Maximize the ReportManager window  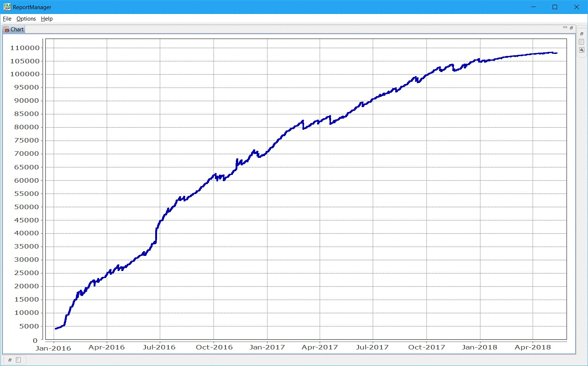555,7
